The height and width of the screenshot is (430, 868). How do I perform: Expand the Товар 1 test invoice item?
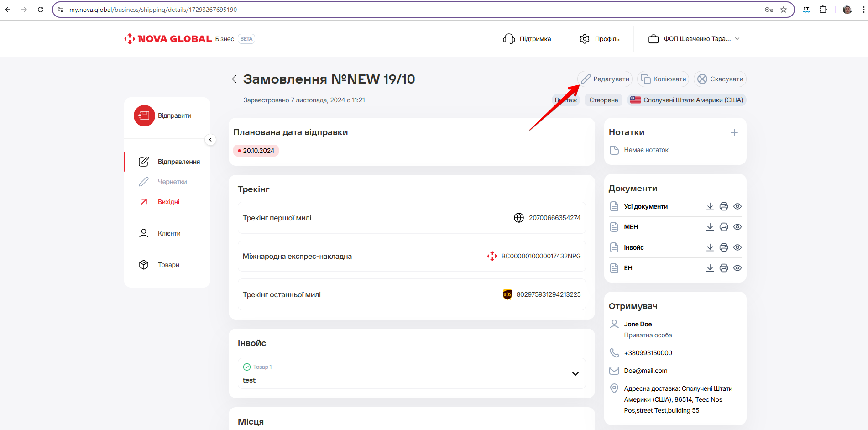coord(575,374)
